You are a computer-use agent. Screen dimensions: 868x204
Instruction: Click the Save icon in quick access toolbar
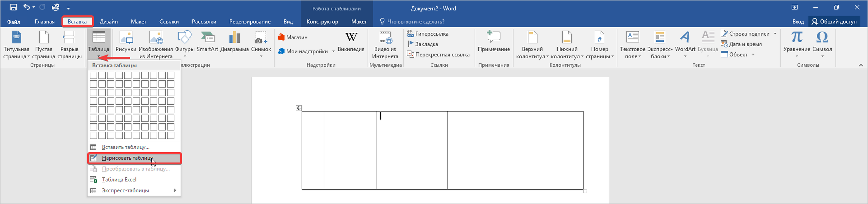14,7
